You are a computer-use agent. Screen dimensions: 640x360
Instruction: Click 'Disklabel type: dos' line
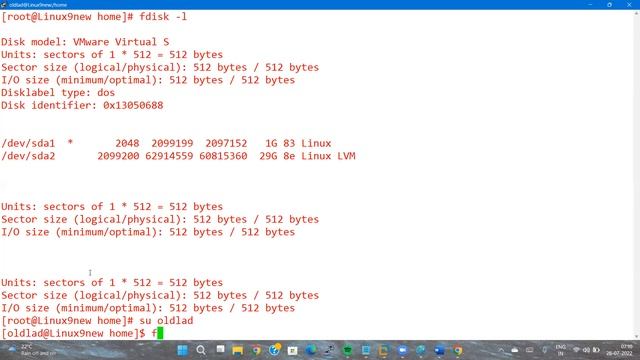click(58, 93)
